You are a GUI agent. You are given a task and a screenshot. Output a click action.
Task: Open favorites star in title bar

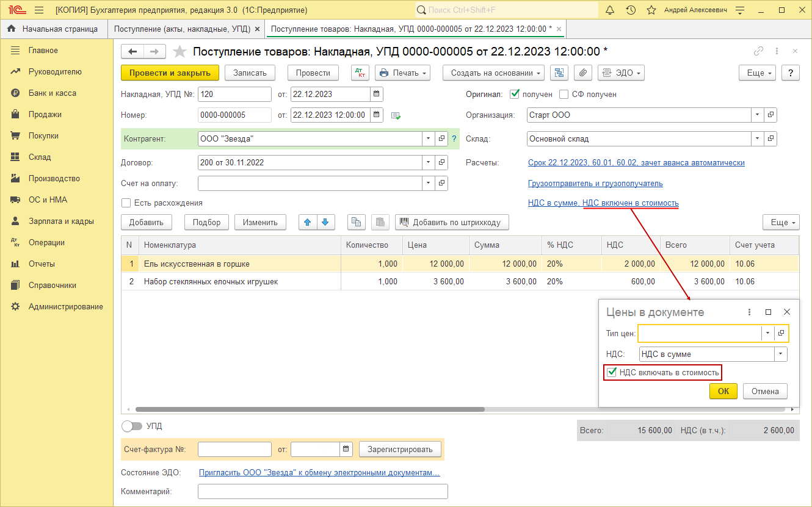651,10
